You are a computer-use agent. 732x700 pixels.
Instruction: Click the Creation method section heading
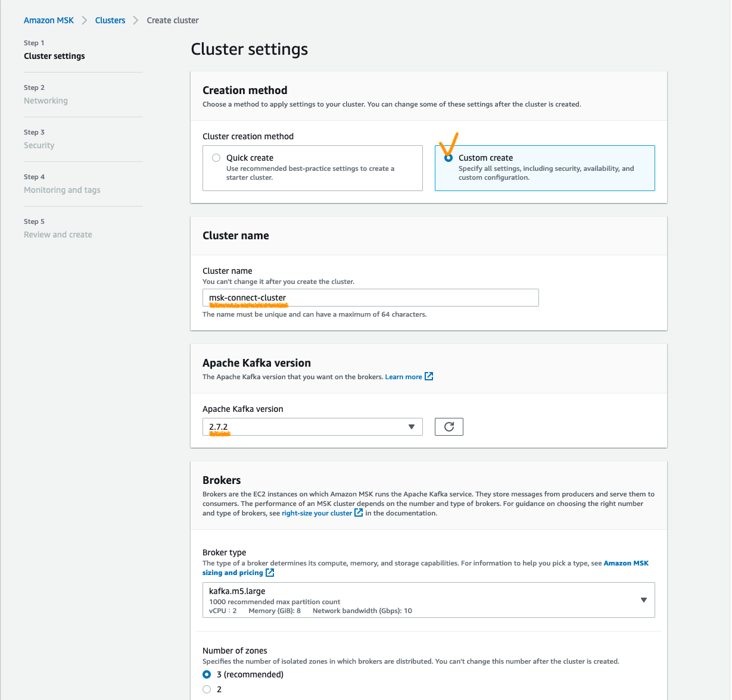tap(245, 90)
